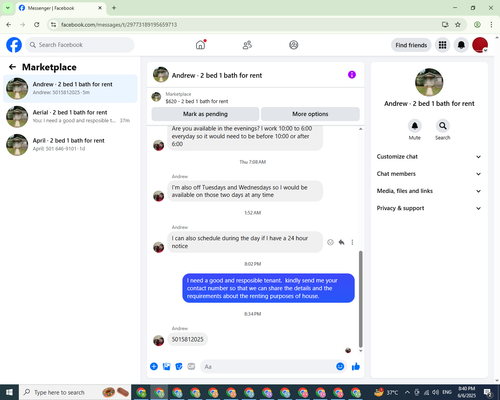Open the Friends icon in top navigation

[x=247, y=45]
